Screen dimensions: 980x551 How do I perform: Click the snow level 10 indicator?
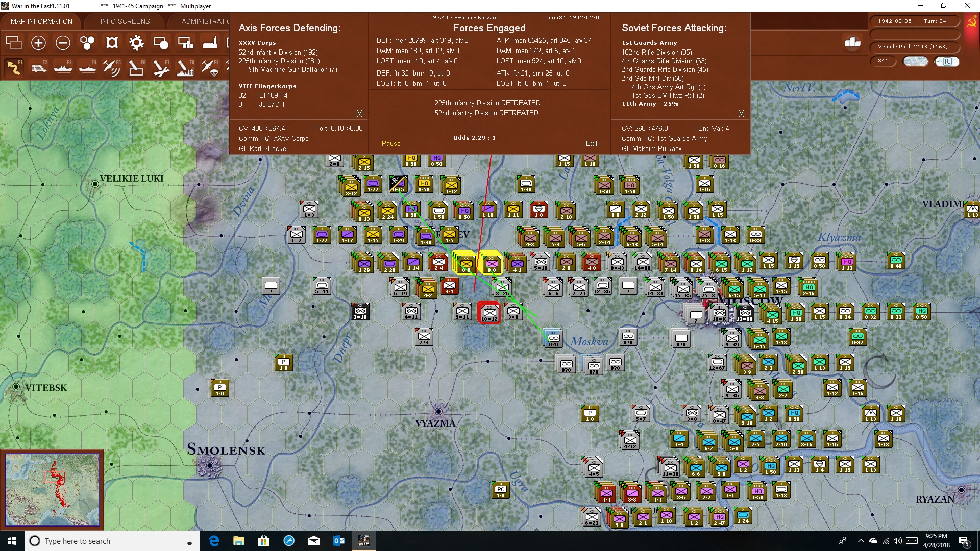(x=947, y=61)
